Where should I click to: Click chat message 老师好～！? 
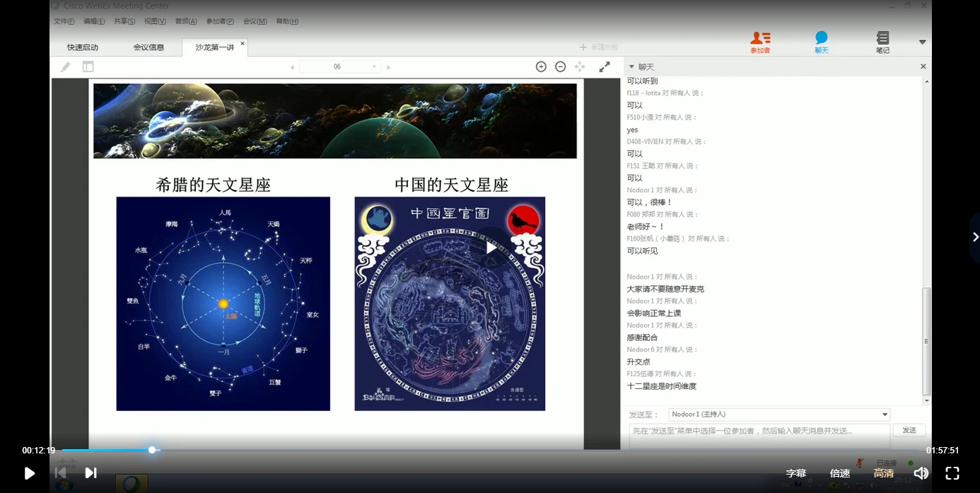646,226
